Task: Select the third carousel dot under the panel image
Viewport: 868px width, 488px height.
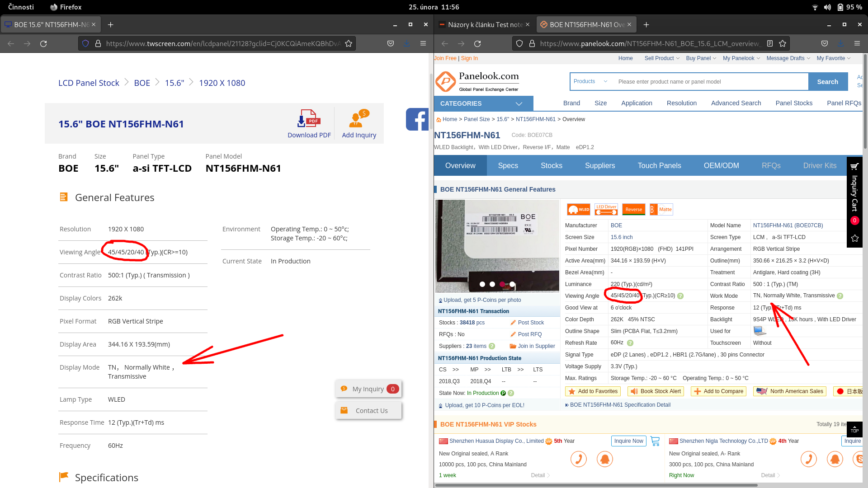Action: (x=502, y=284)
